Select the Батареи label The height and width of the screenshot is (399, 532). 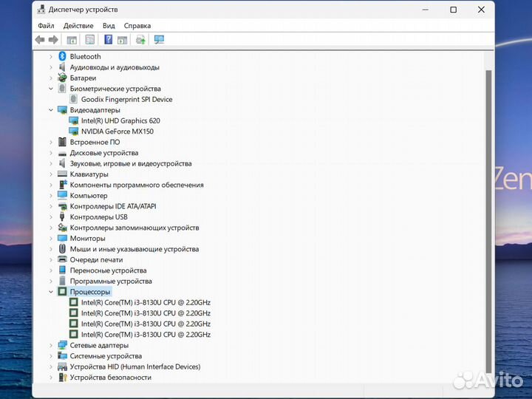pos(83,78)
